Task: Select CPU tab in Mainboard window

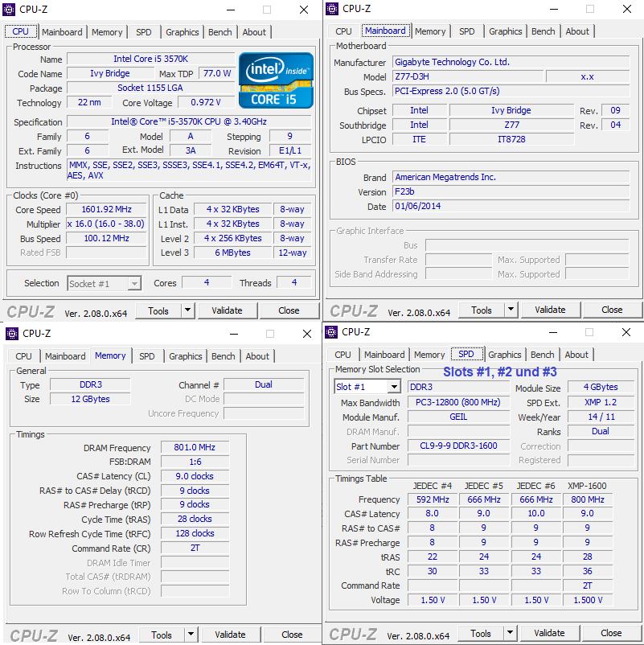Action: [343, 31]
